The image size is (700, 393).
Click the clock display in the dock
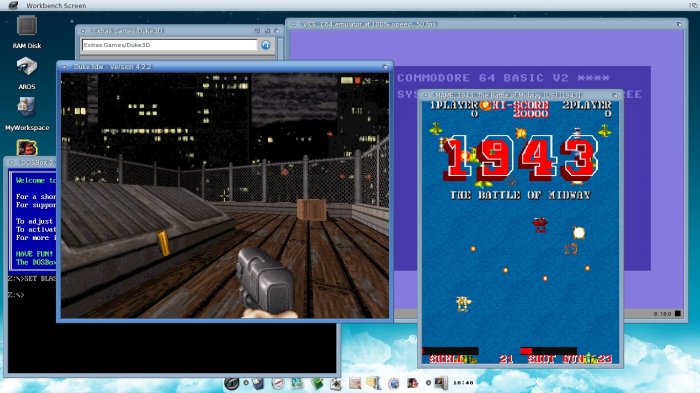coord(463,383)
